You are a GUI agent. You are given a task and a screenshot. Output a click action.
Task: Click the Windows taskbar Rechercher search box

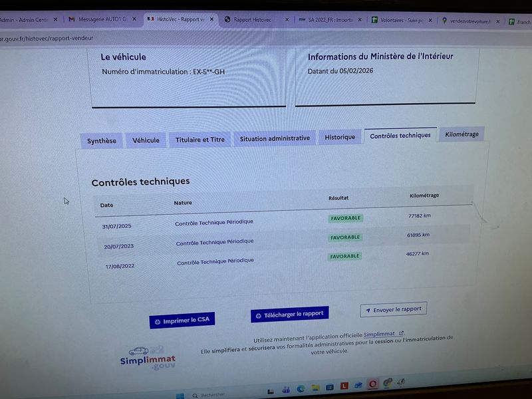213,394
